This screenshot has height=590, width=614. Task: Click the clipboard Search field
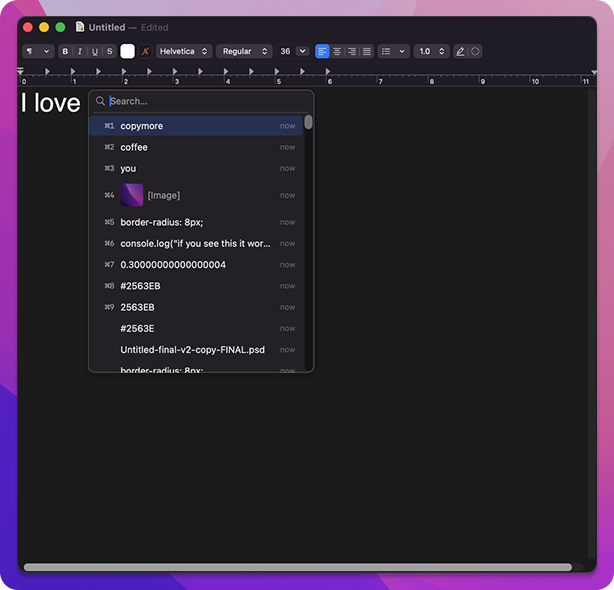pos(201,101)
